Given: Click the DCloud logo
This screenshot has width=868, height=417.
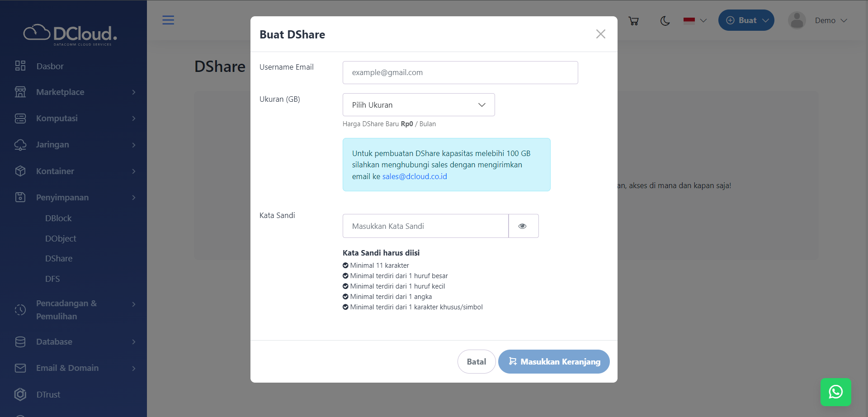Looking at the screenshot, I should click(71, 34).
